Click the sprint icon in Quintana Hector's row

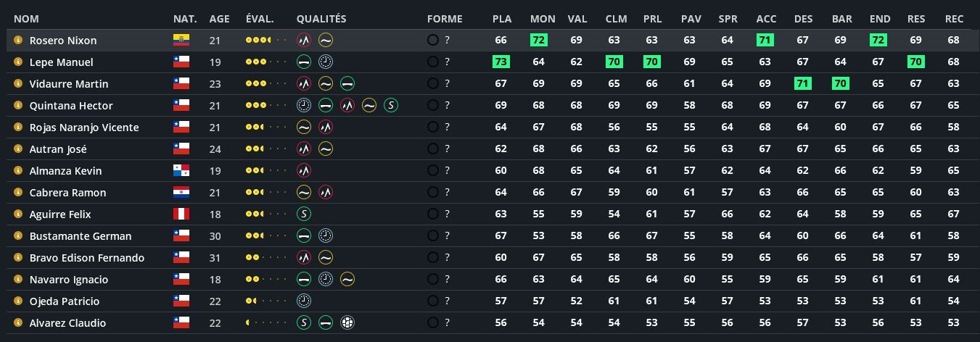click(x=391, y=106)
